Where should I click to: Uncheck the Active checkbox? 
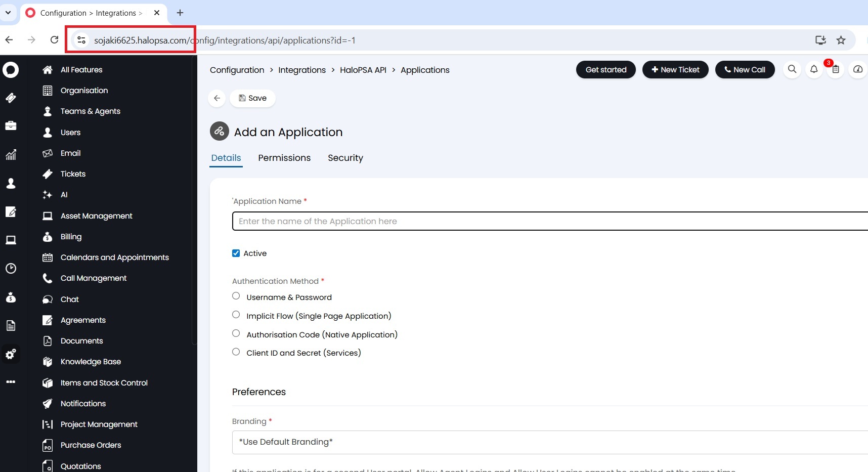coord(236,253)
